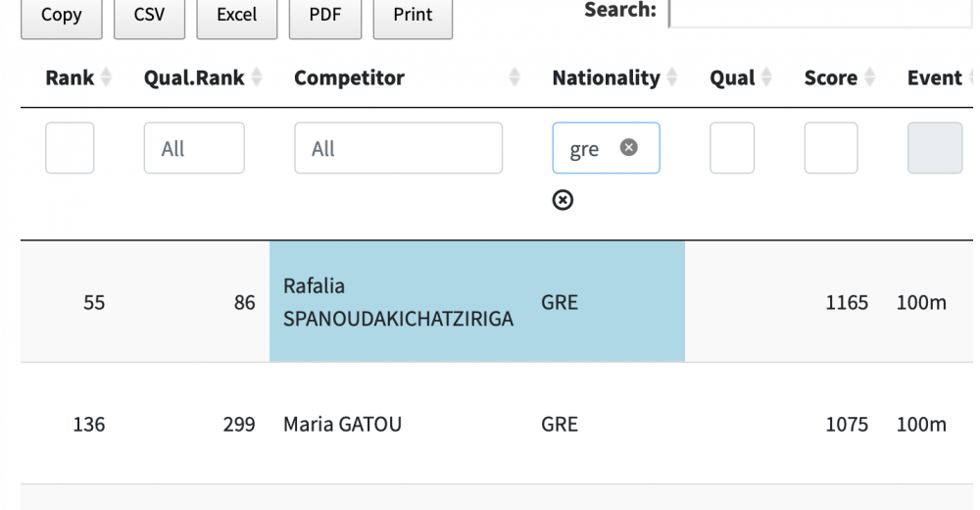Export the table as CSV
980x510 pixels.
149,16
